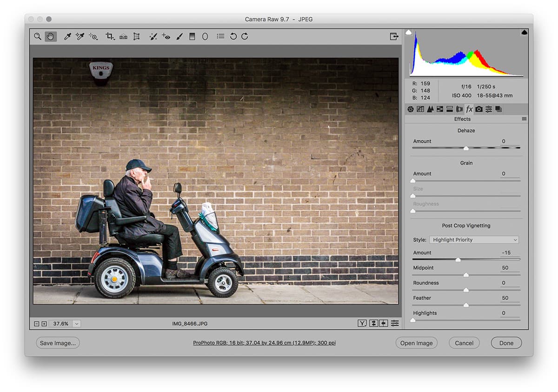Click the zoom out minus button
This screenshot has width=558, height=392.
(x=37, y=324)
